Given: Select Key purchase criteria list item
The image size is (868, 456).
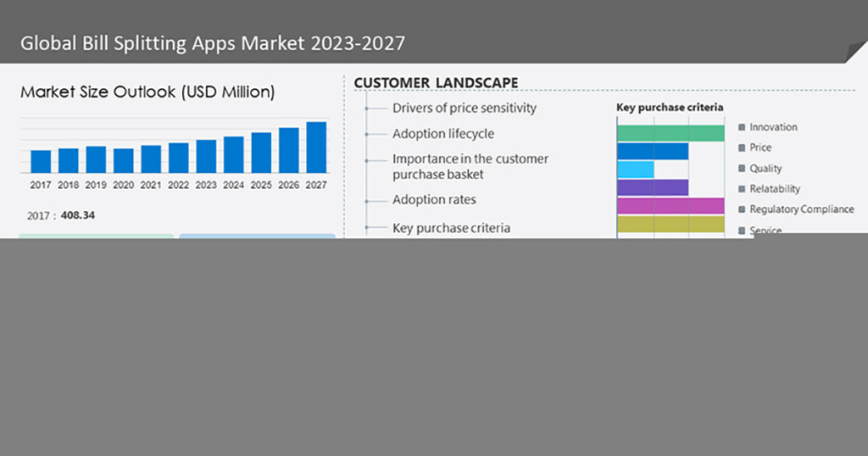Looking at the screenshot, I should 451,228.
